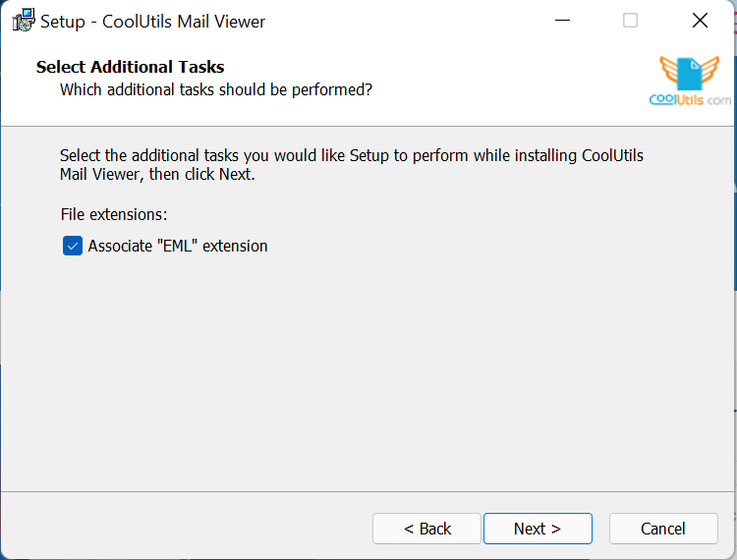Click the CoolUtils.com text under the logo
This screenshot has width=737, height=560.
pyautogui.click(x=690, y=99)
